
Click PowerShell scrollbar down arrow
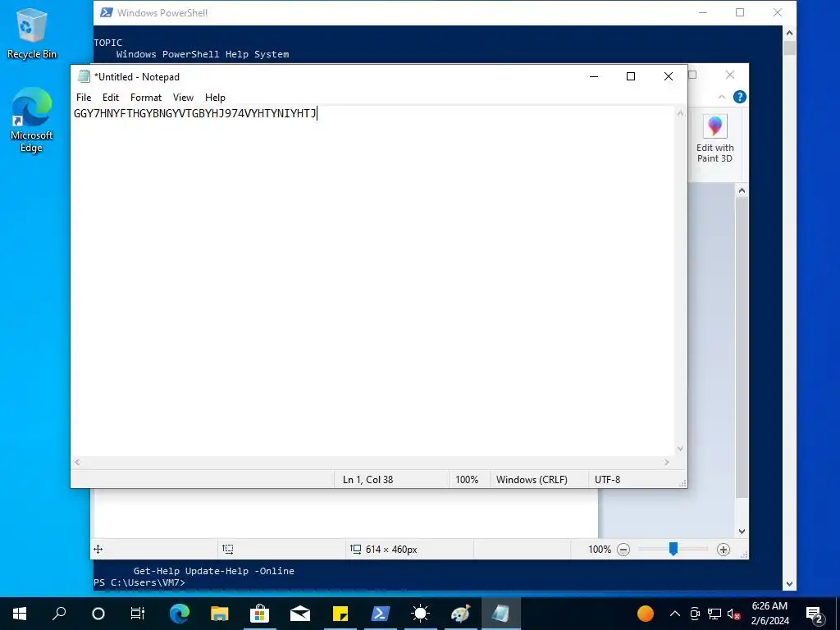pyautogui.click(x=789, y=584)
